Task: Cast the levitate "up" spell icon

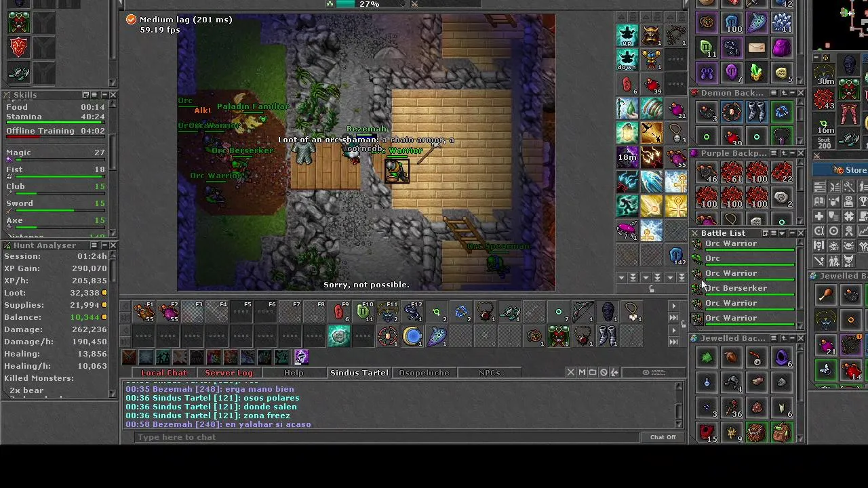Action: (x=627, y=35)
